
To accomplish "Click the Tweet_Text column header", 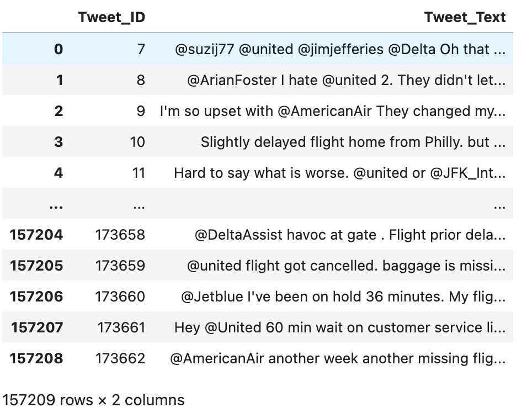I will 465,17.
